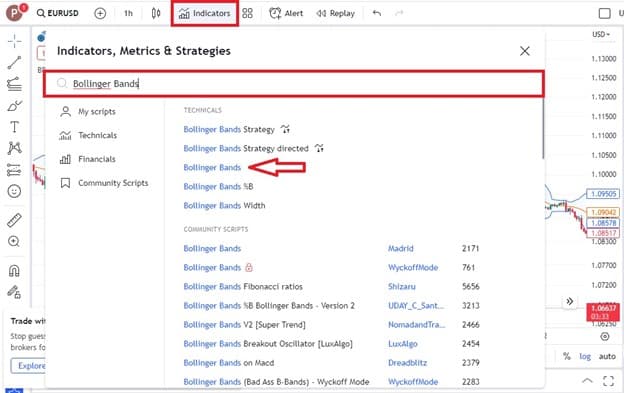Viewport: 624px width, 393px height.
Task: Open the Indicators dialog from the toolbar
Action: (x=205, y=13)
